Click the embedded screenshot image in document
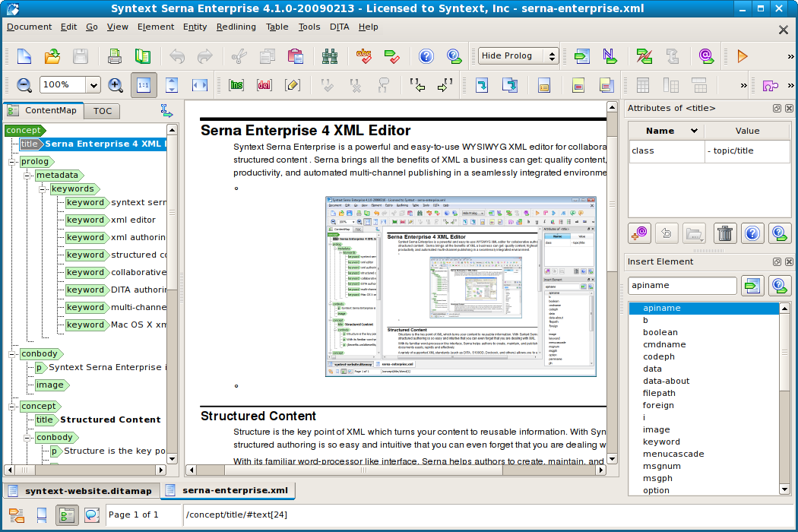 pyautogui.click(x=461, y=287)
